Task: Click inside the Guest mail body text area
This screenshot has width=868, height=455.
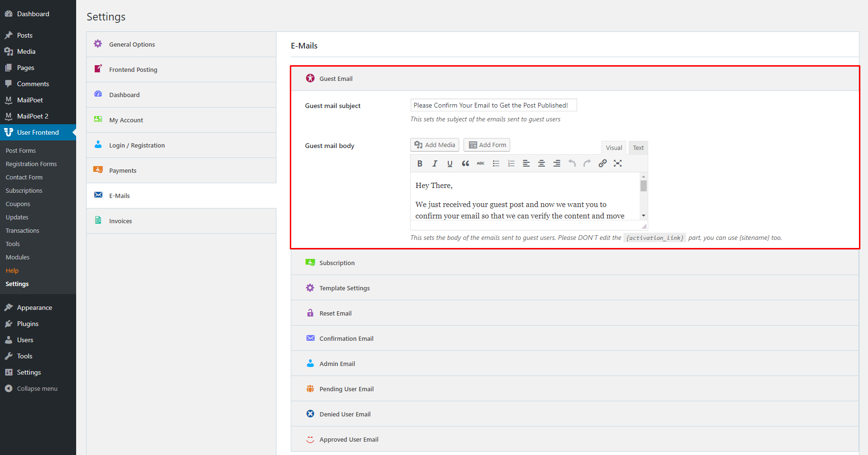Action: tap(525, 196)
